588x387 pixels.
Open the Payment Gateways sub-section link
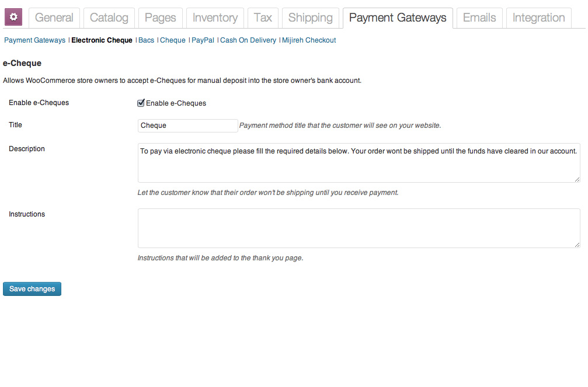tap(35, 40)
